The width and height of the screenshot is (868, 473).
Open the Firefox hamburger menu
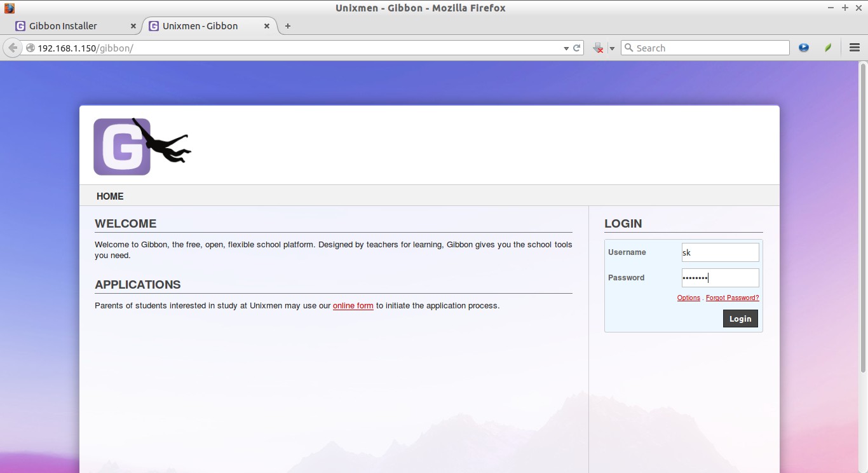(854, 48)
